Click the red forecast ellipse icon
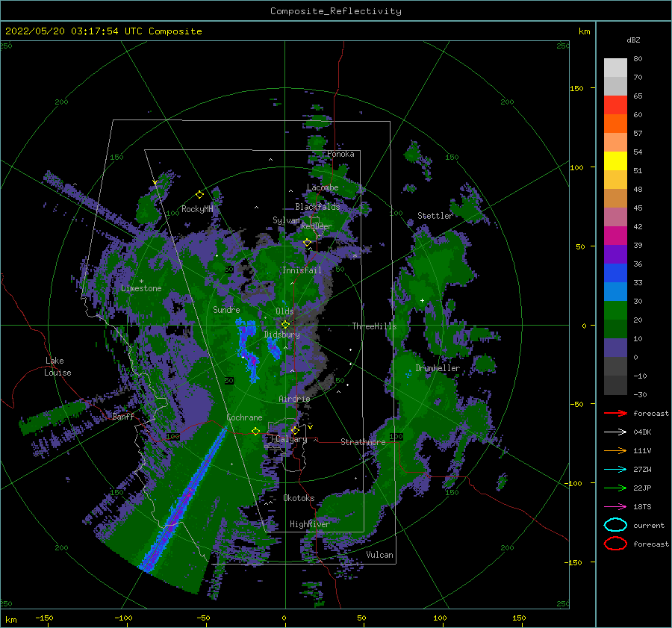672x628 pixels. pyautogui.click(x=615, y=544)
